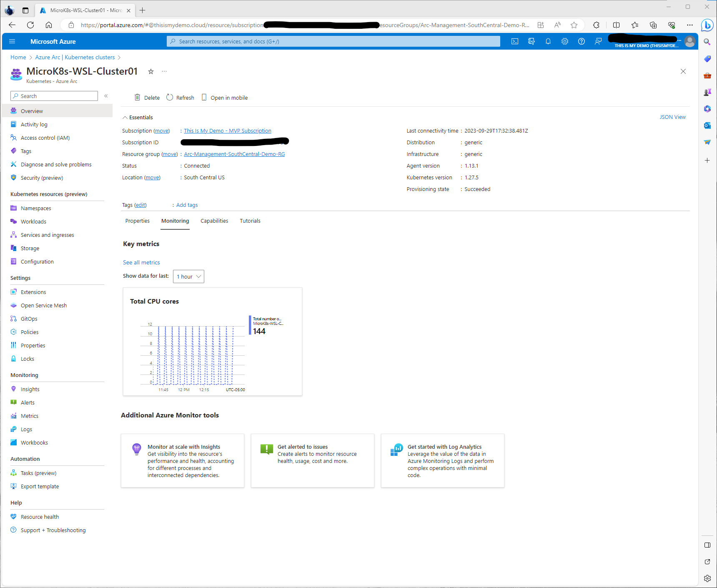
Task: Open Monitor at scale with Insights card
Action: tap(183, 460)
